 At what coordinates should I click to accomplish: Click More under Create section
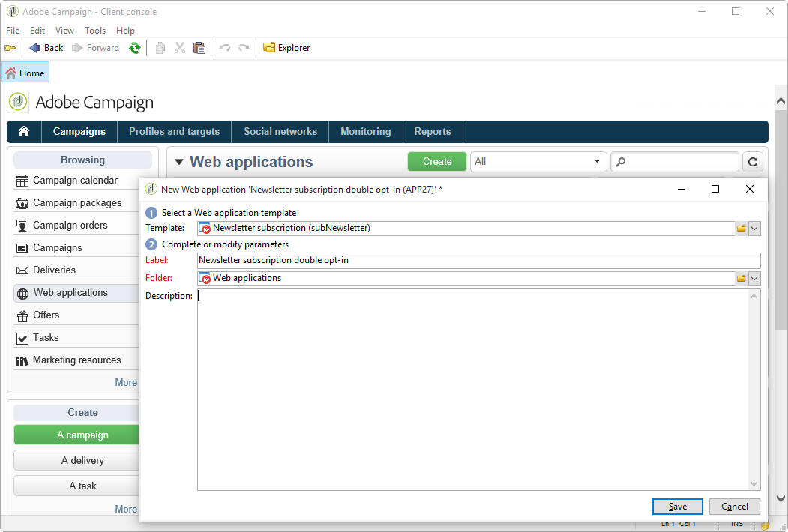[126, 509]
